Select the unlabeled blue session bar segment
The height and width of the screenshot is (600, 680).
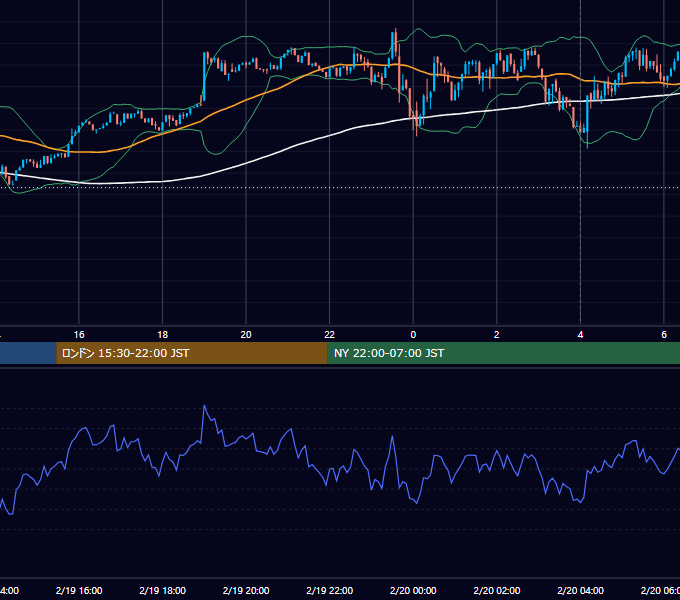[28, 353]
